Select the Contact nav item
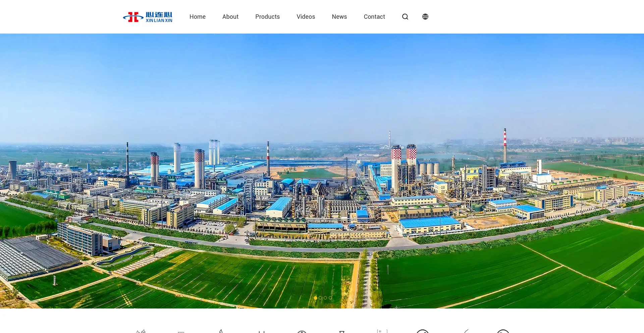Viewport: 644px width, 333px height. click(374, 17)
